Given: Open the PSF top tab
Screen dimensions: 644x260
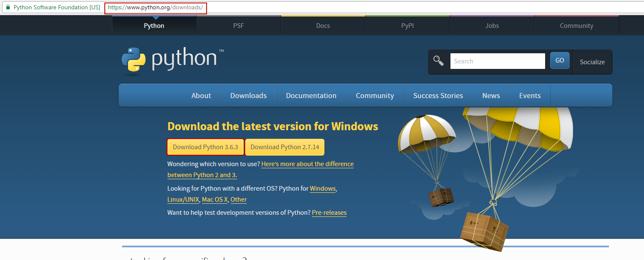Looking at the screenshot, I should pos(238,26).
